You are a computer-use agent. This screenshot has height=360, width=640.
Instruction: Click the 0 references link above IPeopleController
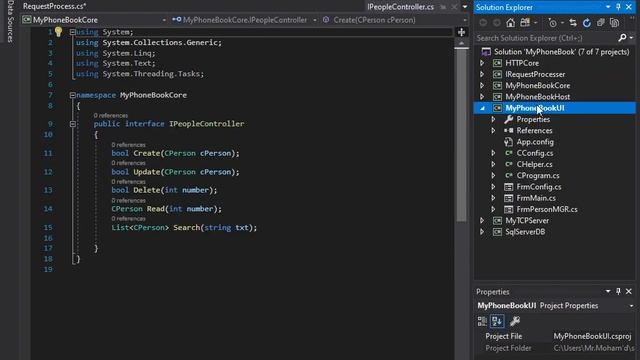coord(111,116)
